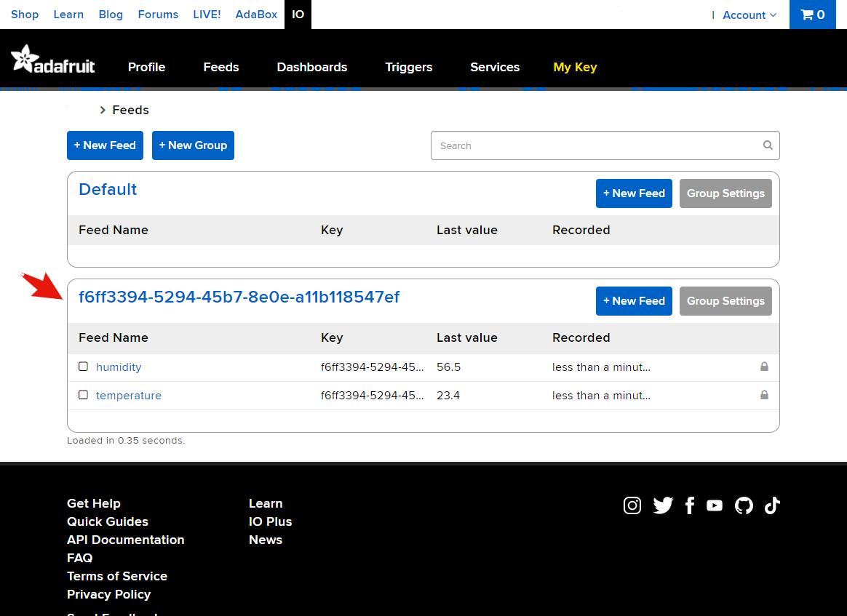Open the f6ff3394 group title link
The height and width of the screenshot is (616, 847).
pyautogui.click(x=239, y=297)
